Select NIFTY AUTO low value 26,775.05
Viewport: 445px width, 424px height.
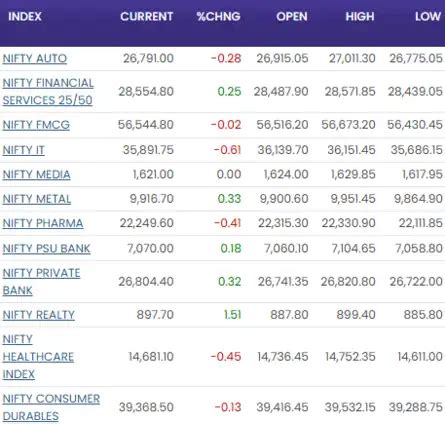click(x=416, y=58)
